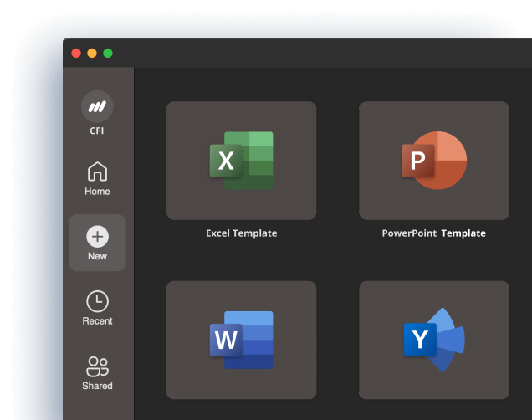This screenshot has width=532, height=420.
Task: Select the Shared people icon
Action: [x=97, y=366]
